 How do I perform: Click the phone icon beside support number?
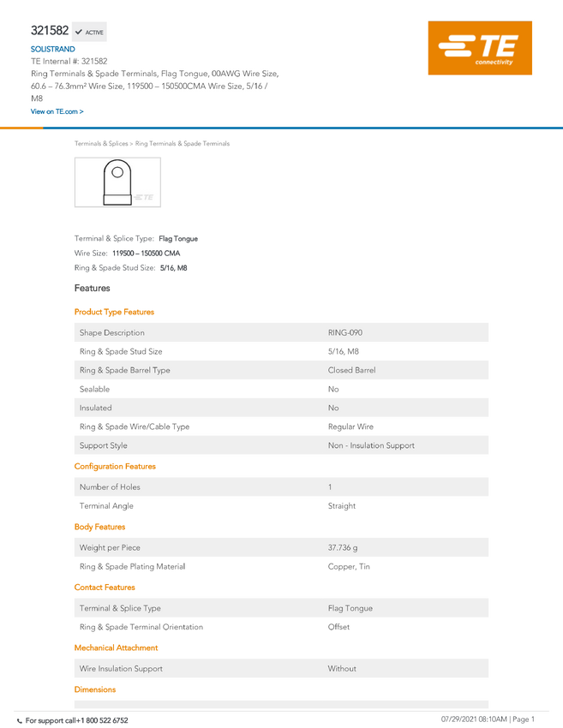click(20, 721)
